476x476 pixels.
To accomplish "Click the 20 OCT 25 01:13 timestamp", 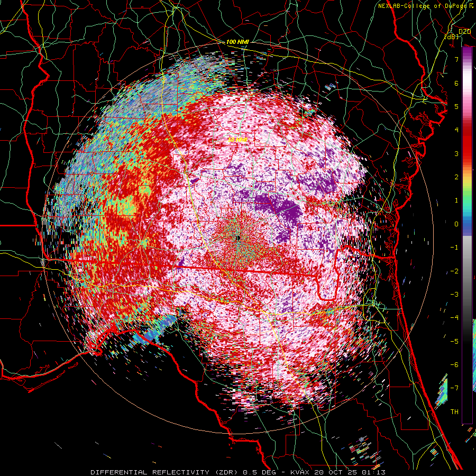I will click(350, 472).
